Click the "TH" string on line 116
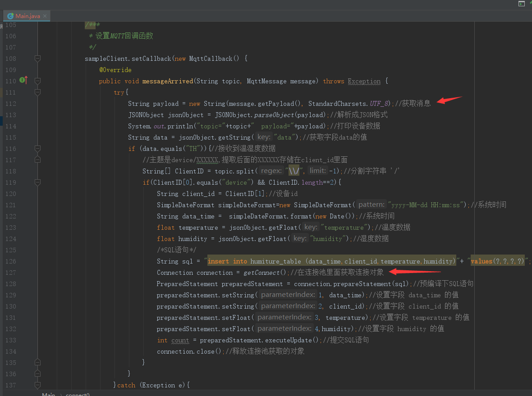This screenshot has width=532, height=396. click(193, 149)
